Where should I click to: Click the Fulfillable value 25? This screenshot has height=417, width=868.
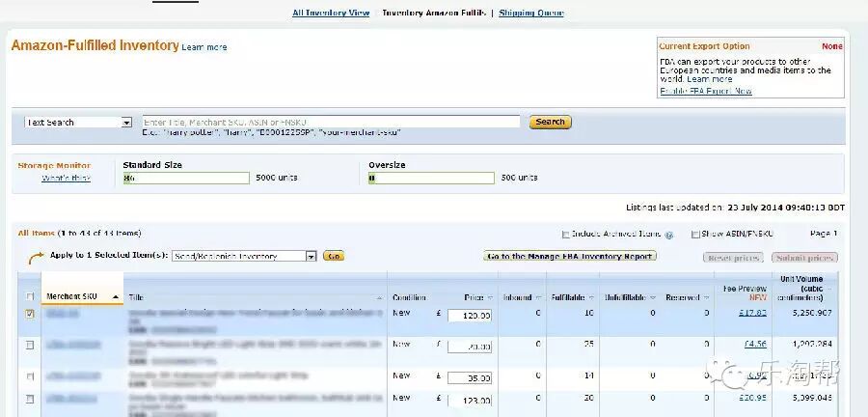tap(588, 345)
